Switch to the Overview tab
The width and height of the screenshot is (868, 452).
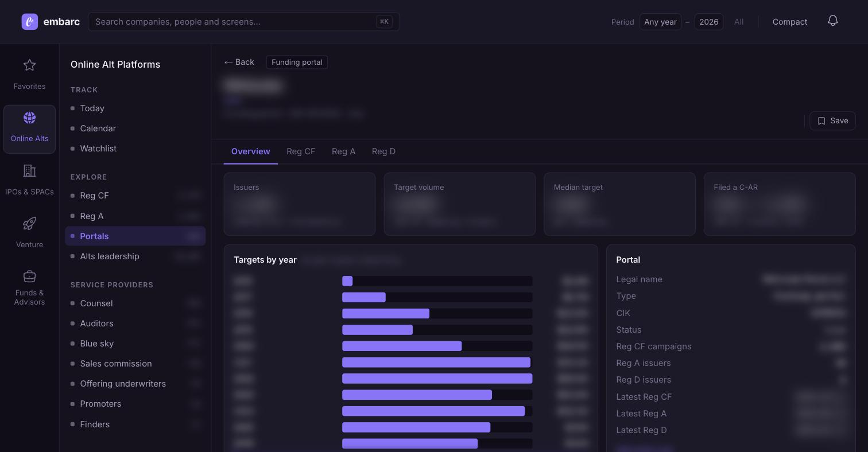click(250, 151)
